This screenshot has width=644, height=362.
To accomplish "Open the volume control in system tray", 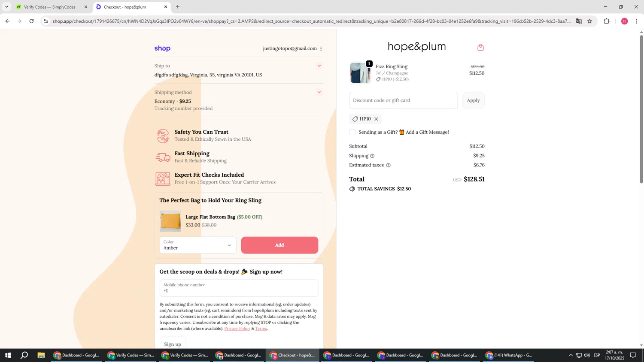I will coord(587,355).
